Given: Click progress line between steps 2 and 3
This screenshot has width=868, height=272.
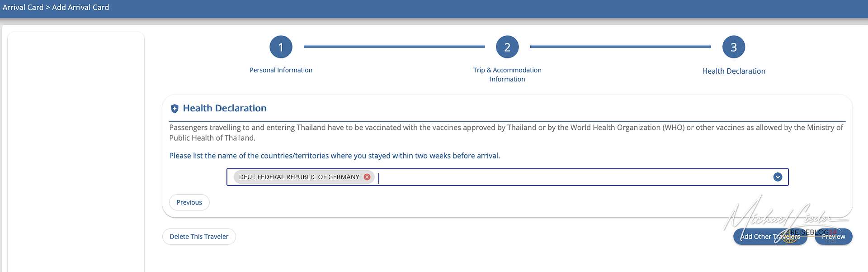Looking at the screenshot, I should (x=620, y=47).
